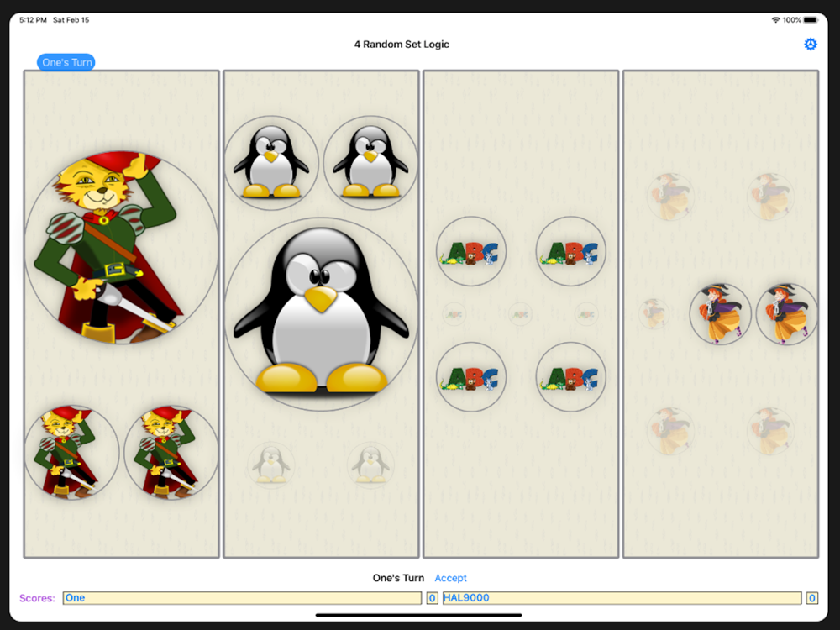Select the large cat swordsman circle
Image resolution: width=840 pixels, height=630 pixels.
[122, 248]
